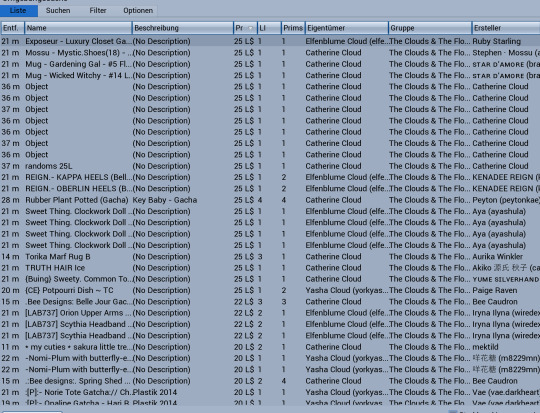Click 20 L$ price in Spring Shed row
The width and height of the screenshot is (540, 413).
244,381
